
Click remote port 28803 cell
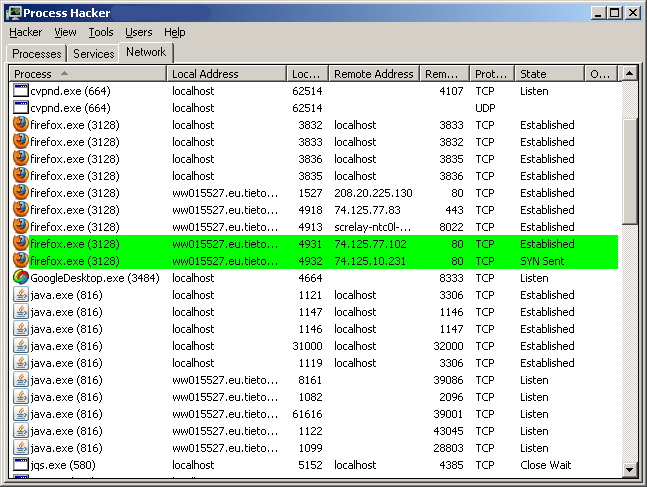point(448,448)
